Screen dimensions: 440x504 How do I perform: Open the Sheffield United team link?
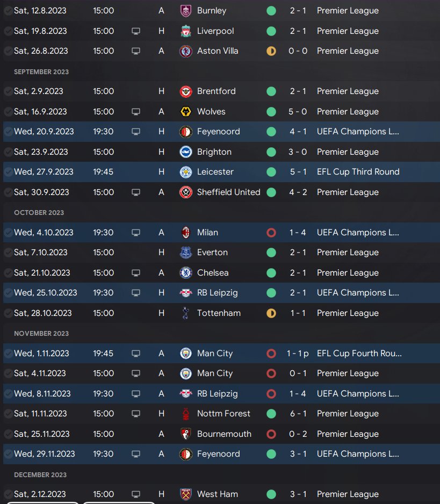tap(228, 192)
